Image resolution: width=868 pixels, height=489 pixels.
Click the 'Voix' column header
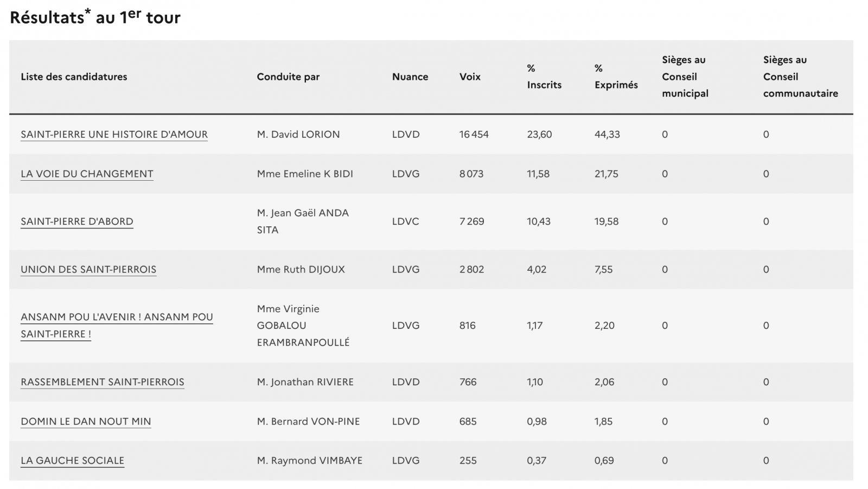click(x=470, y=77)
